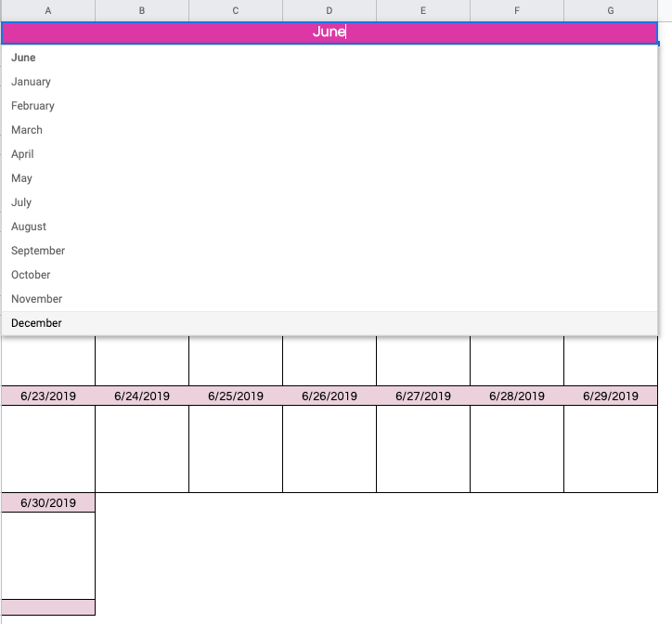The width and height of the screenshot is (672, 624).
Task: Click the empty cell below 6/26/2019
Action: coord(330,449)
